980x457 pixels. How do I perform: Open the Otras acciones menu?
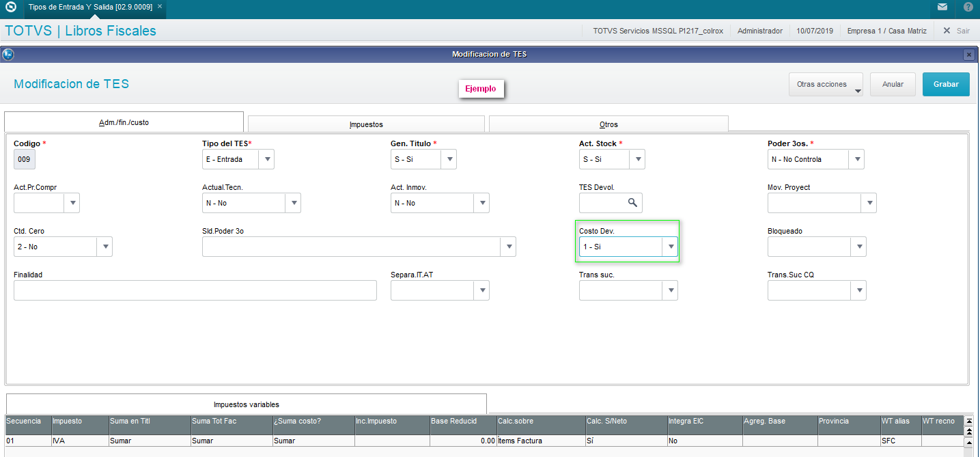[x=826, y=84]
